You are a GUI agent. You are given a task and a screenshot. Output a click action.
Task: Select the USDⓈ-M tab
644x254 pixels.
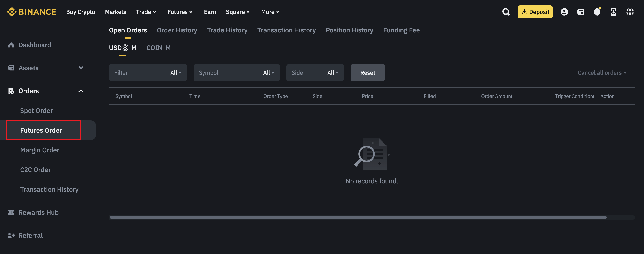click(122, 48)
